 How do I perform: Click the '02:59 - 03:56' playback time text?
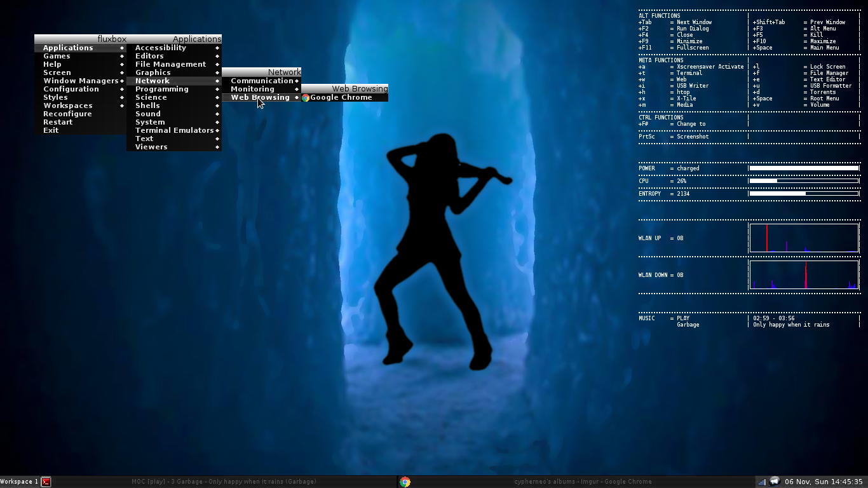coord(774,318)
